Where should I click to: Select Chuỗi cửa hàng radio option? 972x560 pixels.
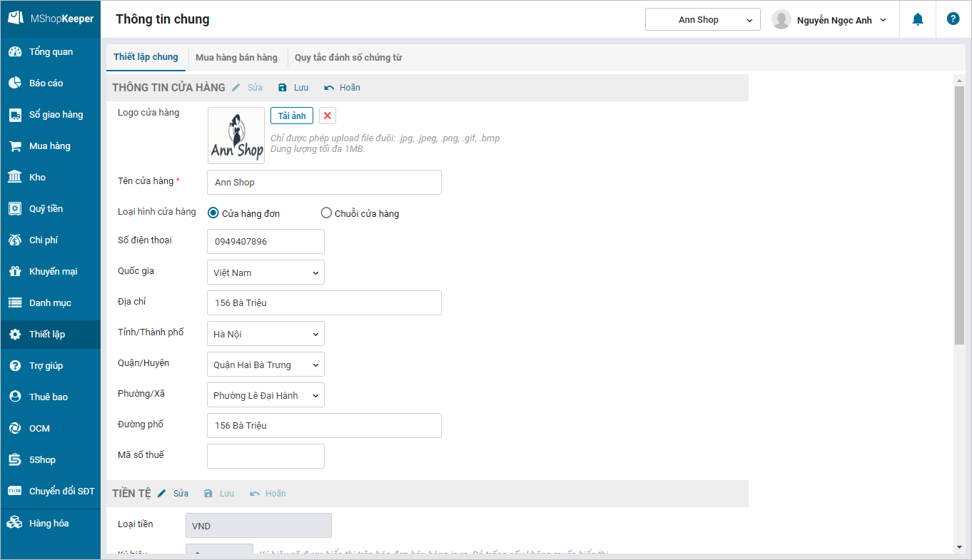point(326,213)
